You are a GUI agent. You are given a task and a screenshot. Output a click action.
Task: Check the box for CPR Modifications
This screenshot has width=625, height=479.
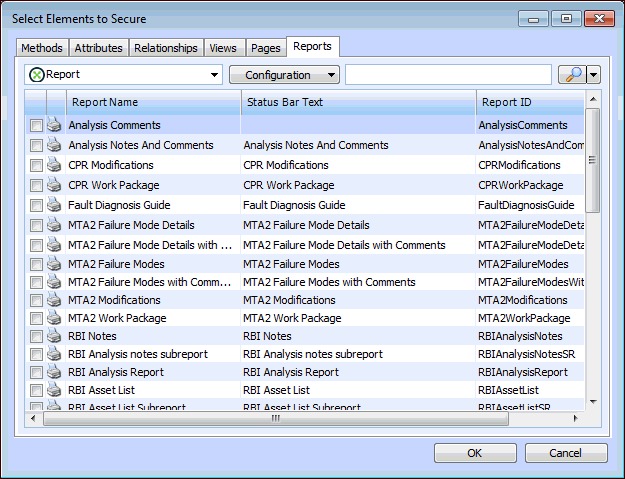pyautogui.click(x=36, y=166)
